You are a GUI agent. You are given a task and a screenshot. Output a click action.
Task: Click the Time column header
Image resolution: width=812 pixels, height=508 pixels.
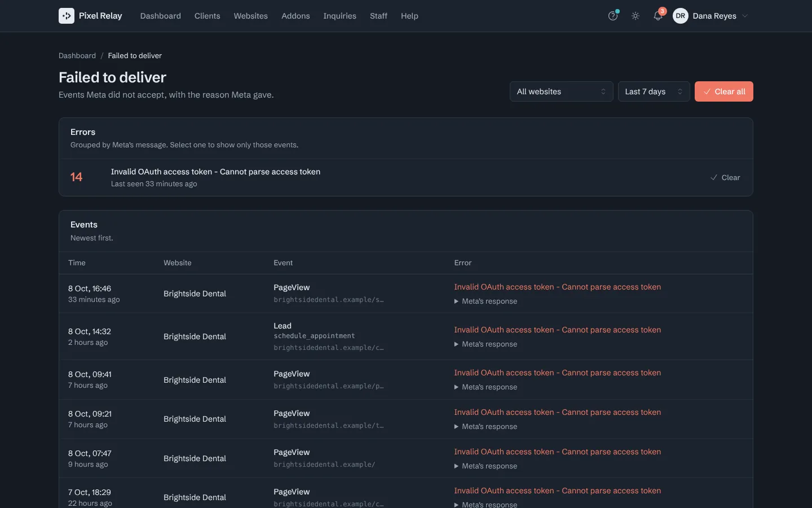click(77, 263)
